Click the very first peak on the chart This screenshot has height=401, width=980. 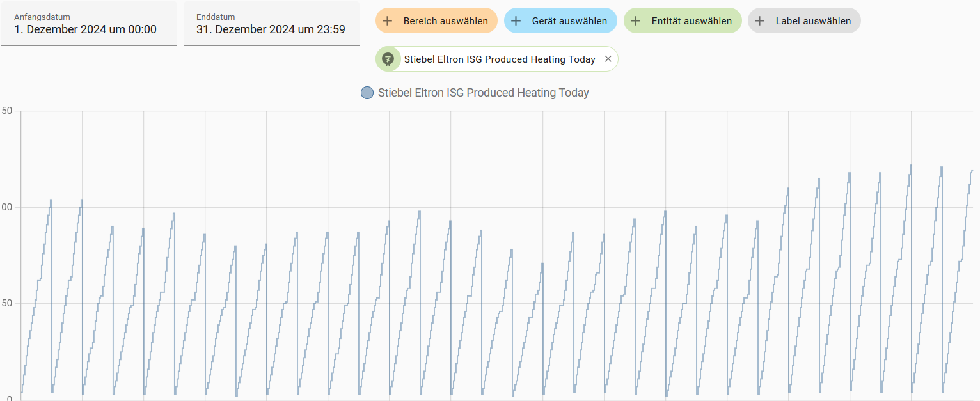click(51, 200)
